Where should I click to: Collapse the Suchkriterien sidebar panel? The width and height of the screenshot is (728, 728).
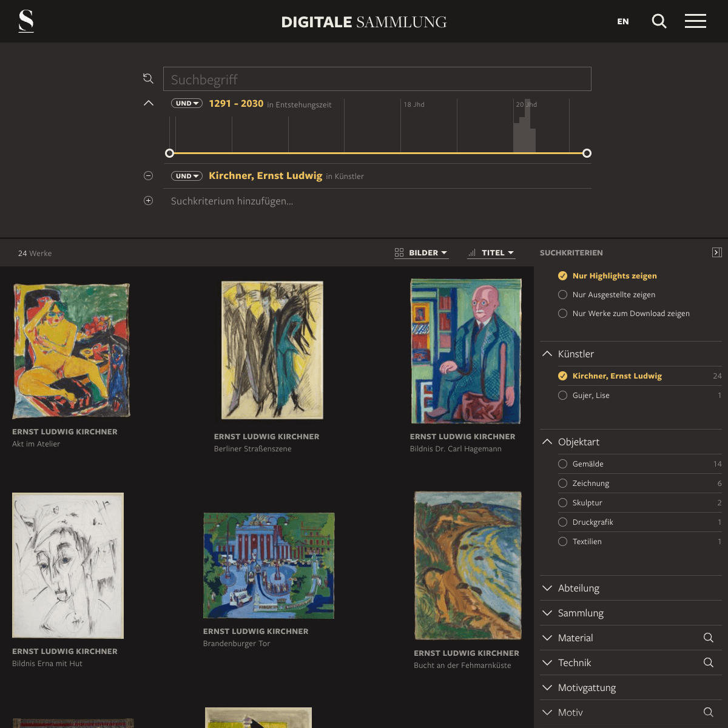[716, 252]
